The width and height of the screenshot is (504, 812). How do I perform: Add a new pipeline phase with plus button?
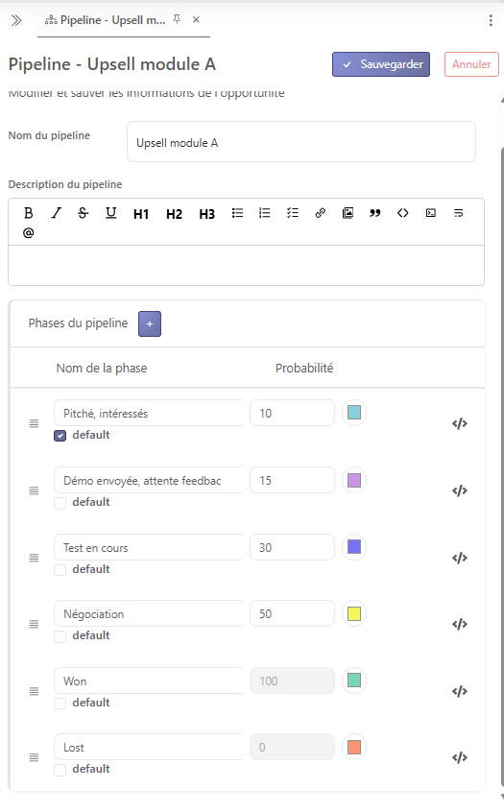150,323
